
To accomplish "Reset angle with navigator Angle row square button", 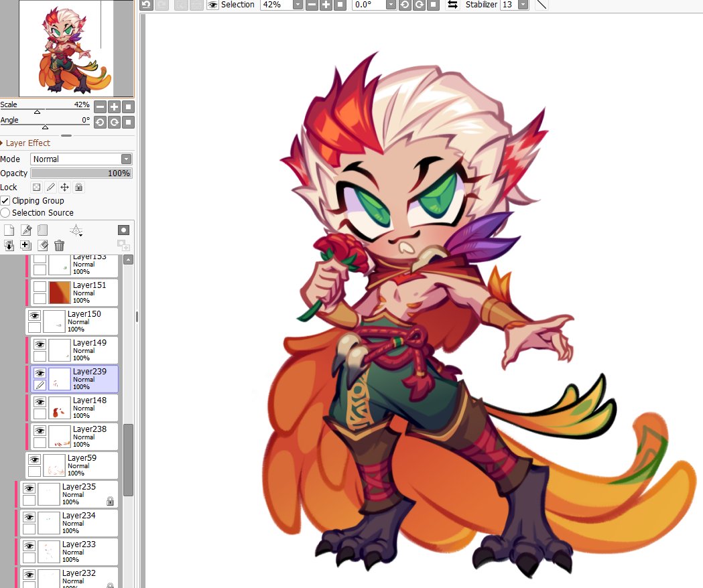I will click(128, 122).
